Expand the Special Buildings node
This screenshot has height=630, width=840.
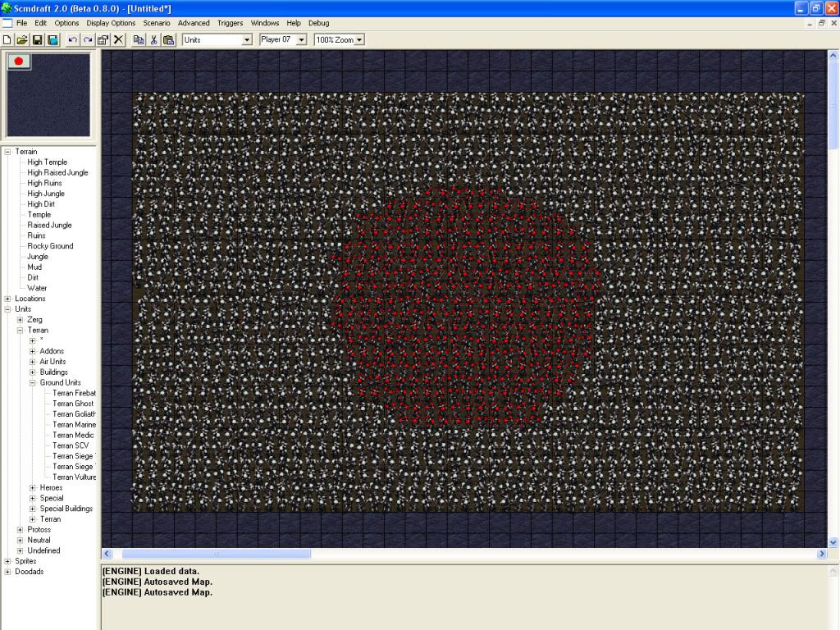33,509
